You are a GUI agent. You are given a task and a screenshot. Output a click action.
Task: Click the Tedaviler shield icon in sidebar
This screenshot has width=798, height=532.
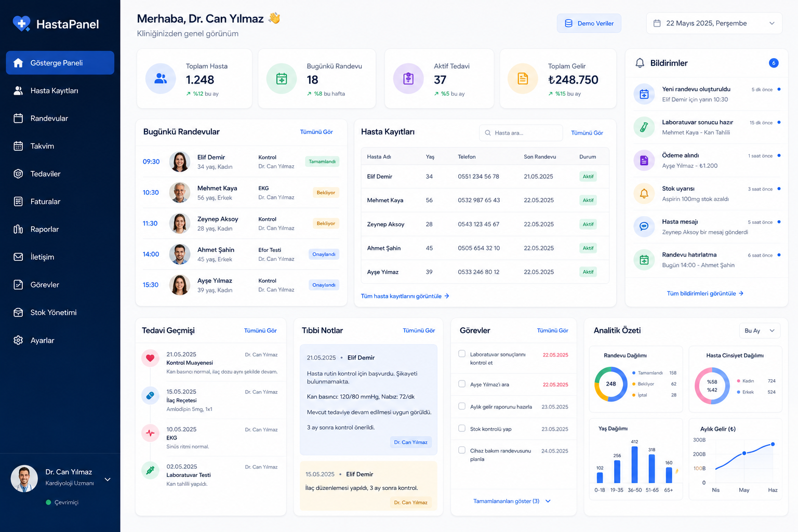tap(18, 174)
